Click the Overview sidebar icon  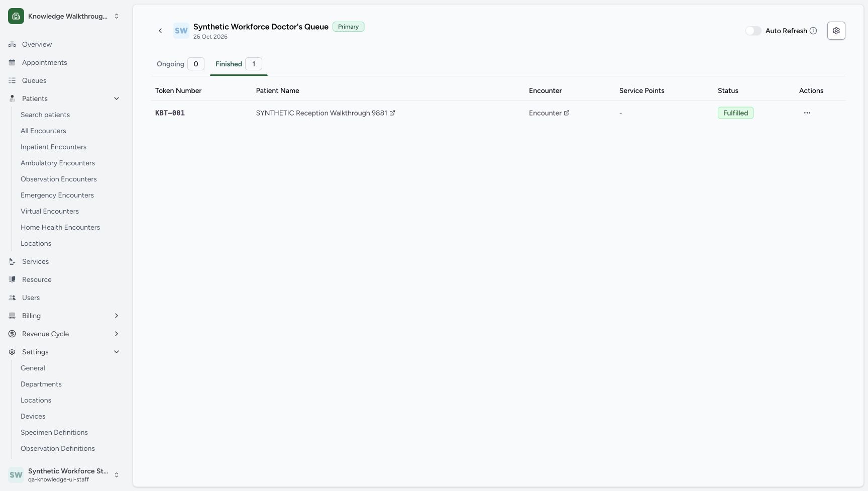[x=12, y=44]
